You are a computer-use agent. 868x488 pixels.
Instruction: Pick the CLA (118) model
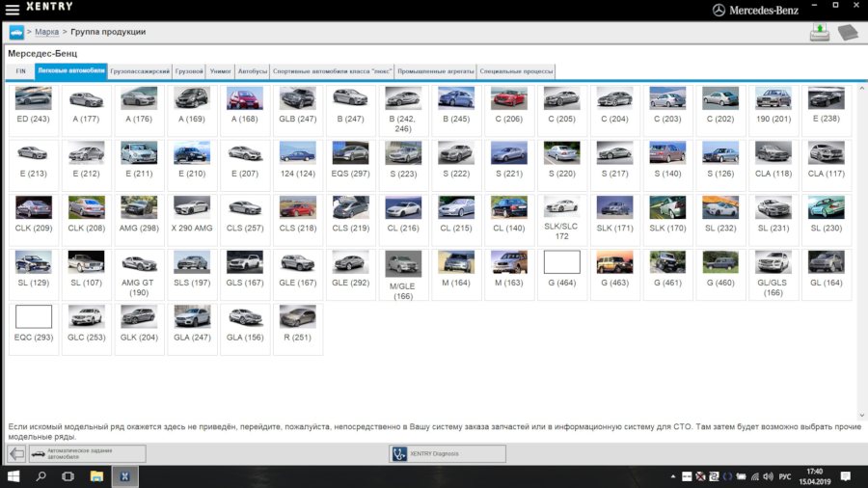(773, 165)
